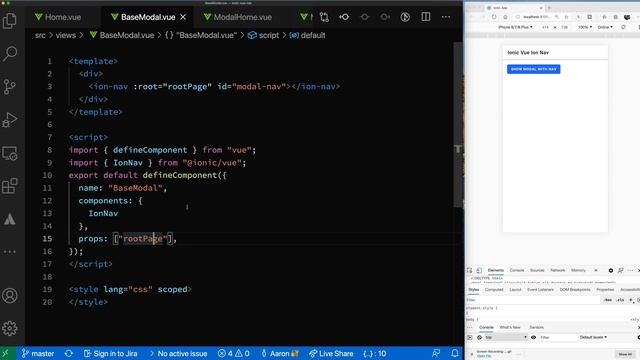Click the rootPage prop string on line 15
This screenshot has width=640, height=360.
[142, 239]
